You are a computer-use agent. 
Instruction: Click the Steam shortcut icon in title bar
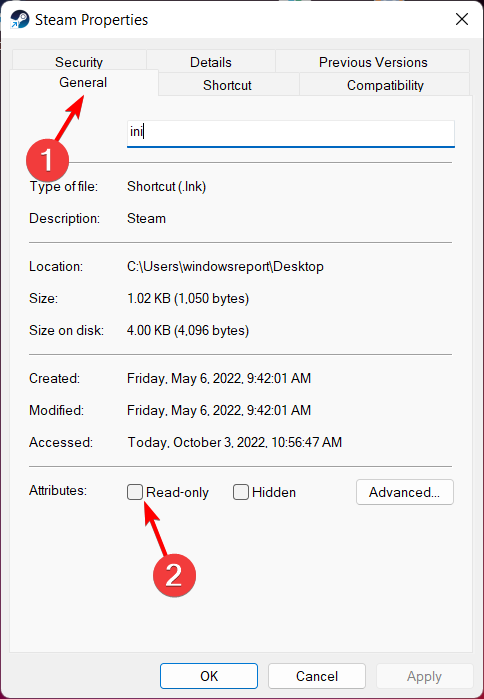tap(19, 20)
